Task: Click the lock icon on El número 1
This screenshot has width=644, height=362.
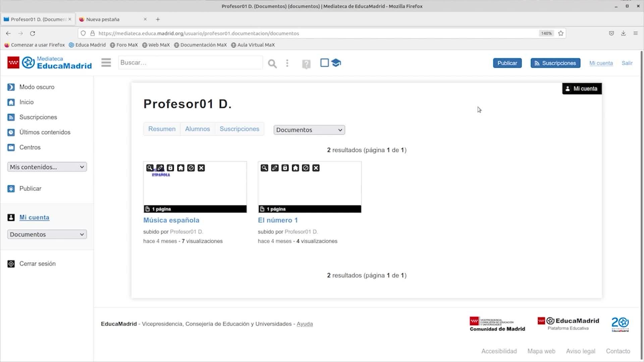Action: click(x=285, y=168)
